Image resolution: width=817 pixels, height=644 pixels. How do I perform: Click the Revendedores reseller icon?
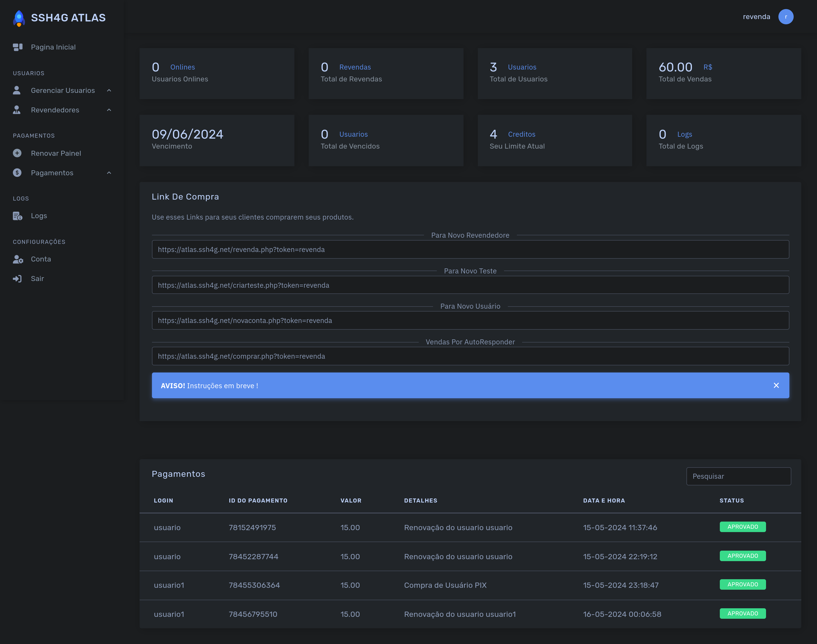coord(17,110)
